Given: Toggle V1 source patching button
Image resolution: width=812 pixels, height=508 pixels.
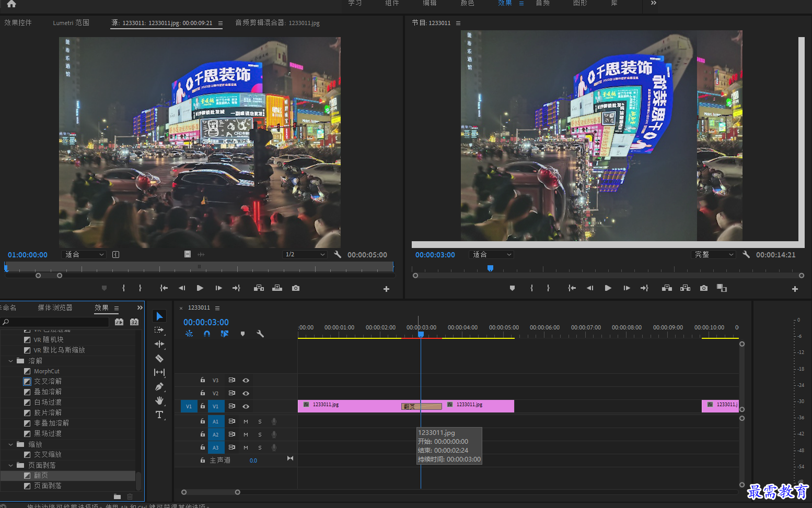Looking at the screenshot, I should tap(189, 406).
